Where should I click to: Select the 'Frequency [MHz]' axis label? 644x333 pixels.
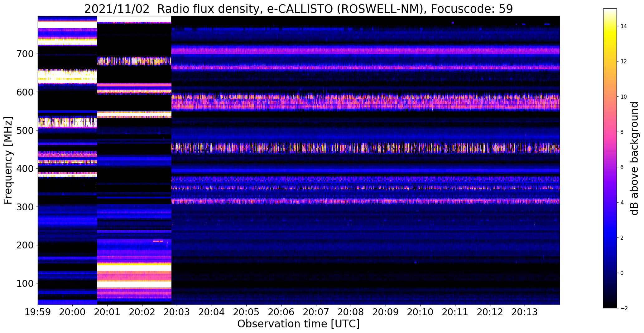click(8, 160)
